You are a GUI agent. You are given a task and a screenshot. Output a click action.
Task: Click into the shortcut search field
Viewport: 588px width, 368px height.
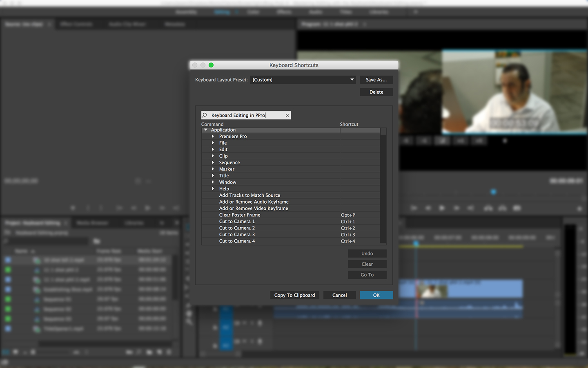click(x=246, y=115)
